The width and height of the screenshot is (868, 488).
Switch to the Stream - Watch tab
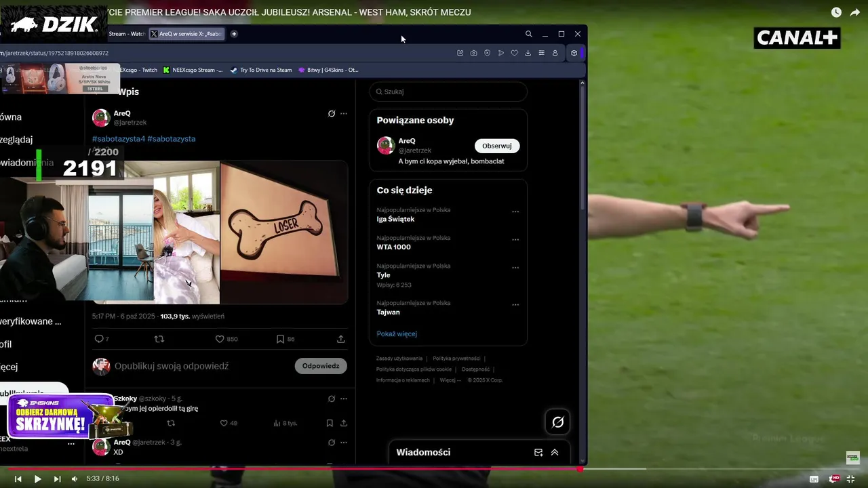(x=127, y=34)
